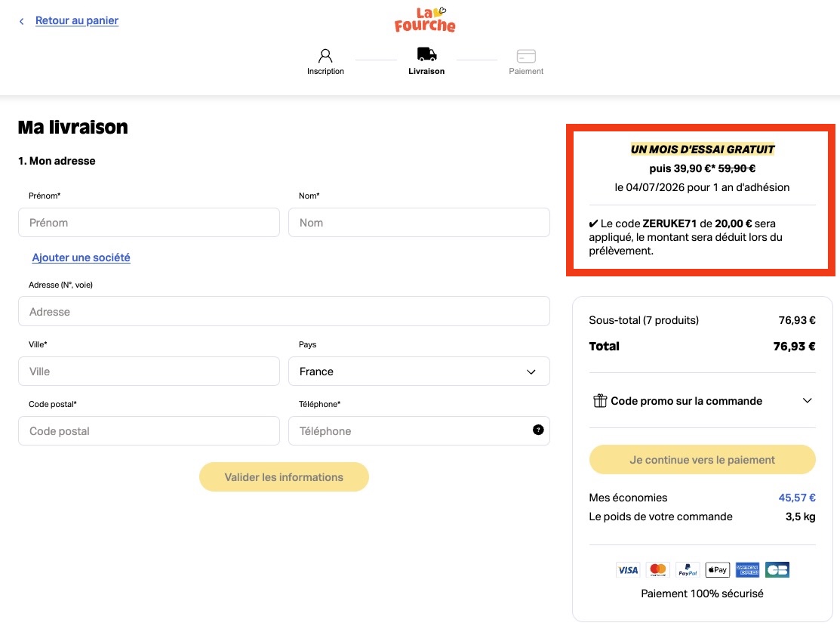This screenshot has width=840, height=629.
Task: Click the Visa payment logo
Action: 628,570
